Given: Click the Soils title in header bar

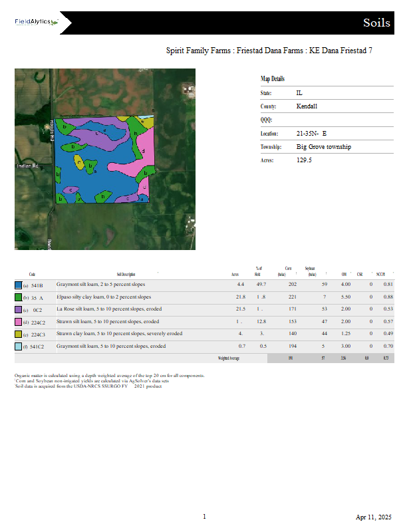Looking at the screenshot, I should tap(376, 23).
